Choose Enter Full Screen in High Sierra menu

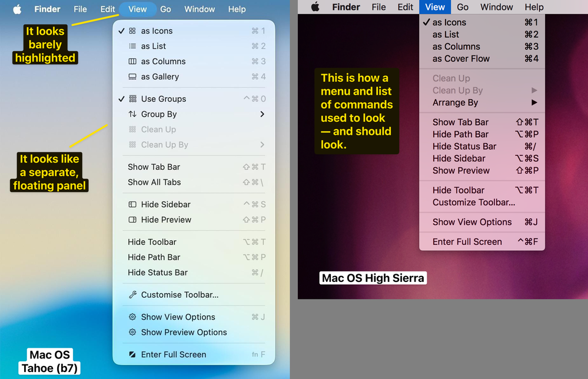[482, 242]
